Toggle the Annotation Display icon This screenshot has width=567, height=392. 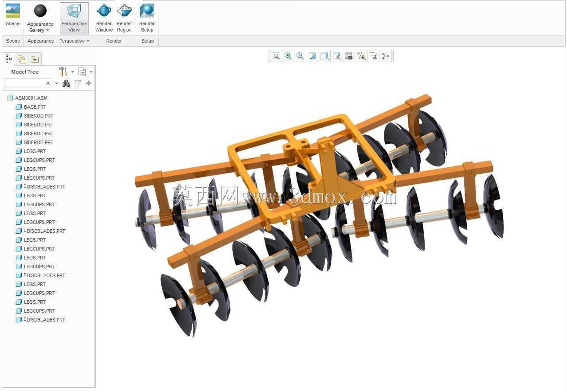tap(373, 56)
